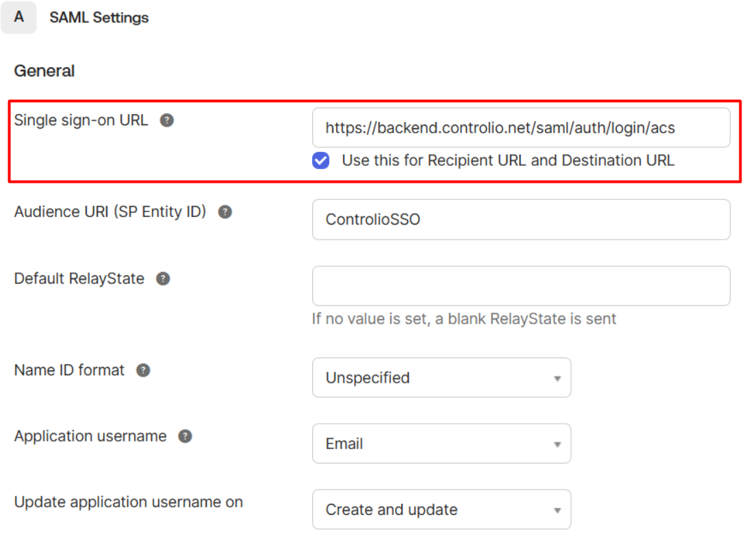This screenshot has height=560, width=751.
Task: Click the Name ID format dropdown arrow
Action: tap(557, 379)
